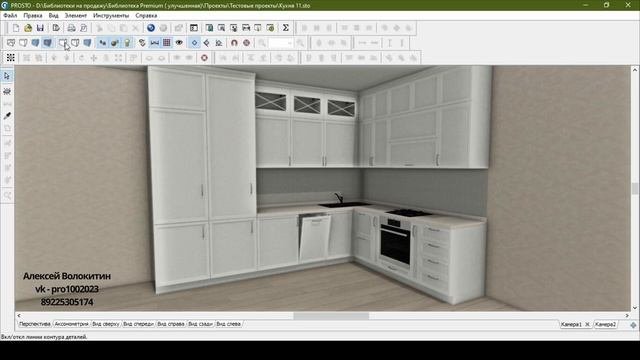Switch to the Аксонометрия view tab

click(71, 324)
